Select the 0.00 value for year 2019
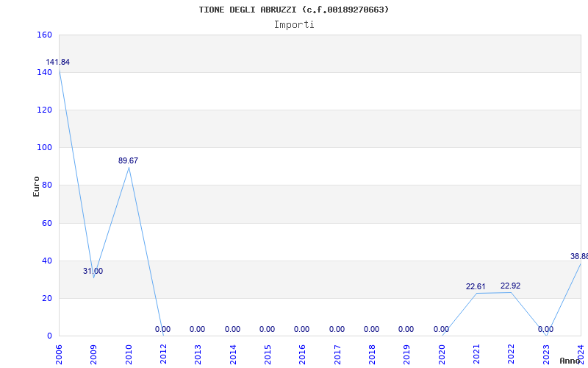 click(406, 329)
